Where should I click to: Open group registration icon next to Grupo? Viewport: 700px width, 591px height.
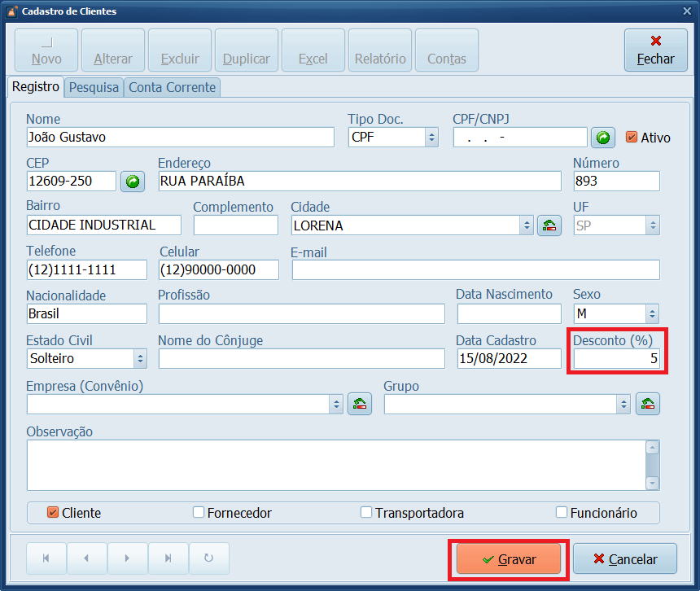(648, 404)
